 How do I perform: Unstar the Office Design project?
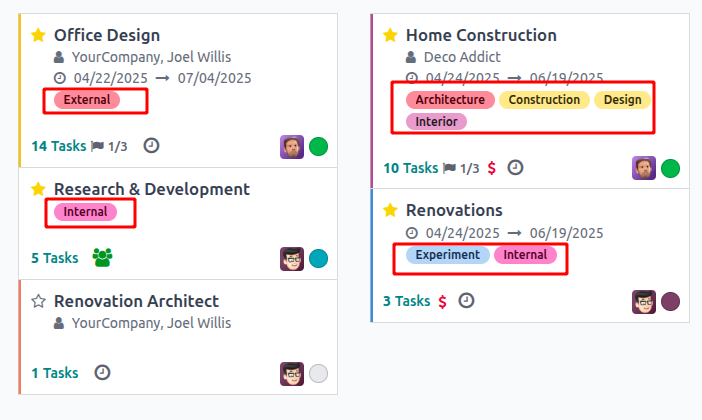pos(38,35)
